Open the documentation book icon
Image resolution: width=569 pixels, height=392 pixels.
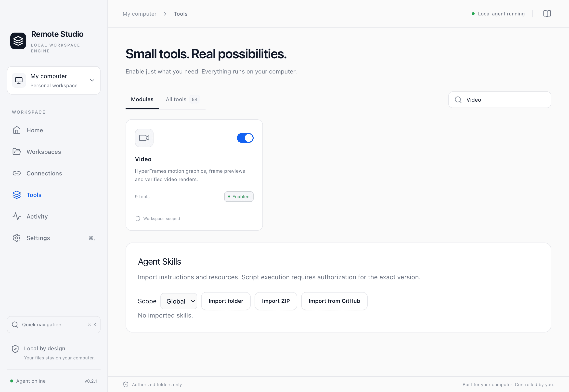(x=547, y=14)
